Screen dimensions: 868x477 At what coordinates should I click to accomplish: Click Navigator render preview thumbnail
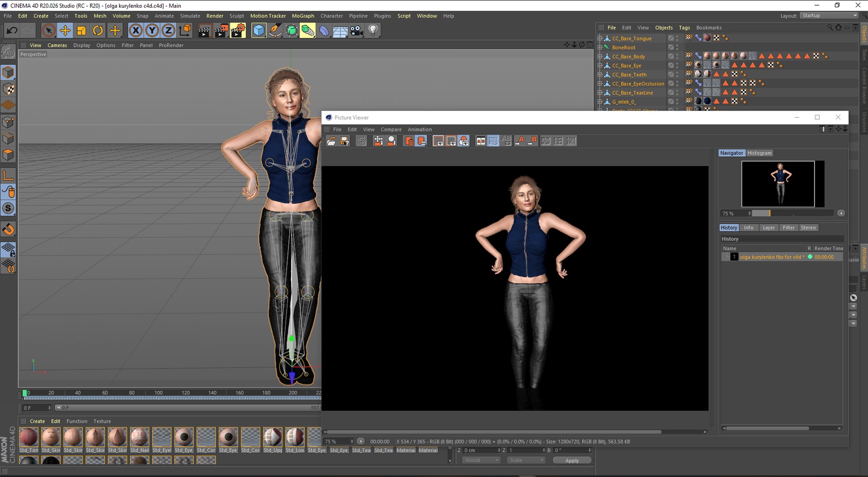pos(778,184)
